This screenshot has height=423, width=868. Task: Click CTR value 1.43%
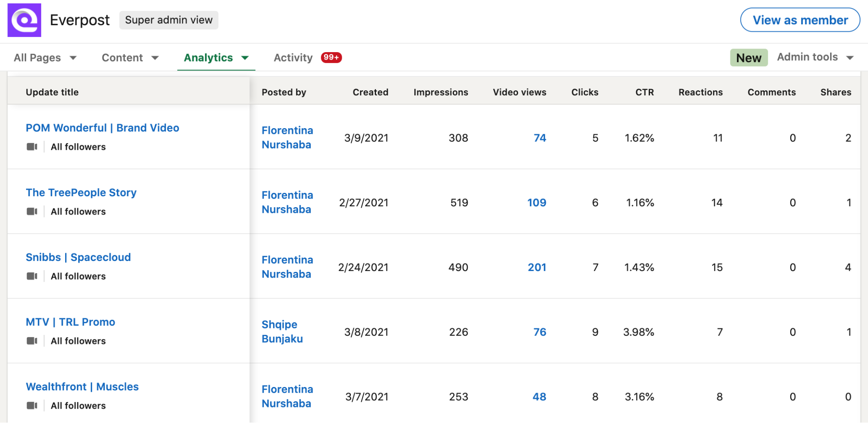click(x=639, y=268)
